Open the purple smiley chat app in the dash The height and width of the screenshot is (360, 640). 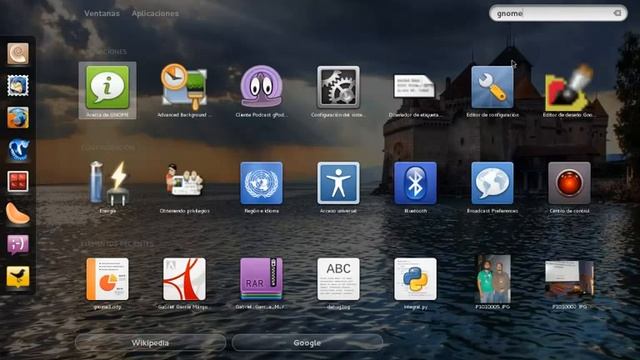(x=18, y=245)
